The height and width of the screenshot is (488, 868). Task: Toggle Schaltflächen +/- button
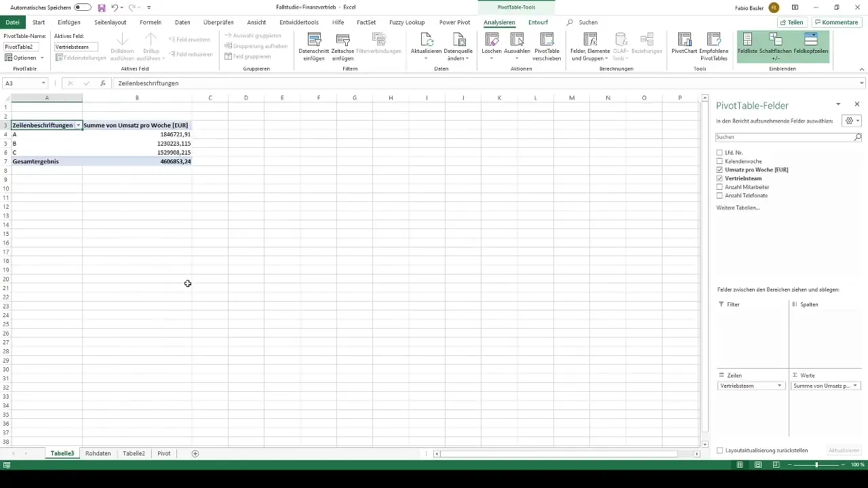pyautogui.click(x=776, y=46)
